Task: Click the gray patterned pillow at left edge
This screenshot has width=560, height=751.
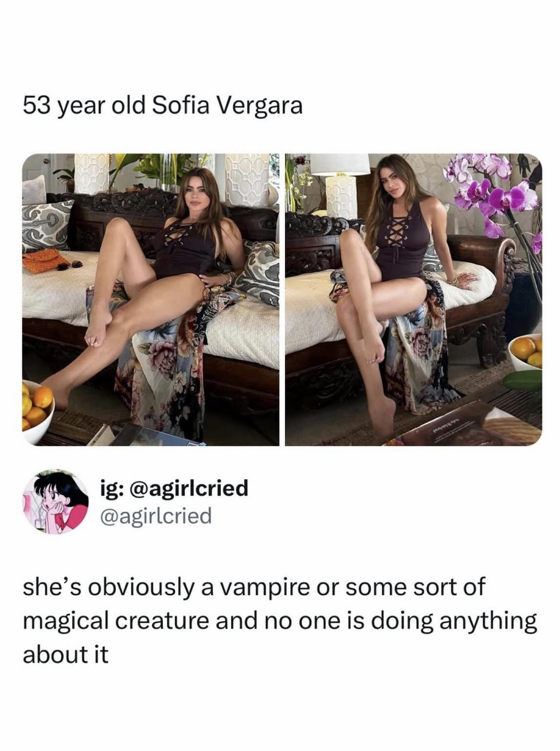Action: (46, 225)
